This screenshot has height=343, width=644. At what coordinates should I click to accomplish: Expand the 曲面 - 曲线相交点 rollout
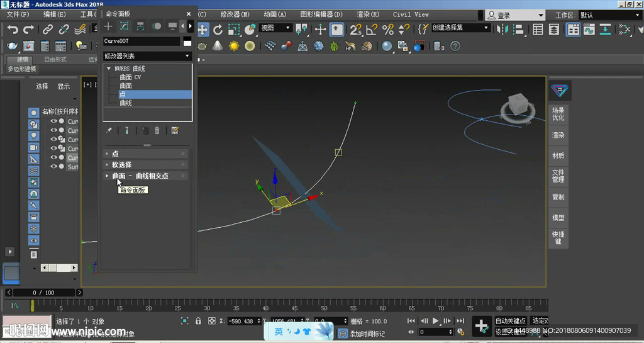145,176
